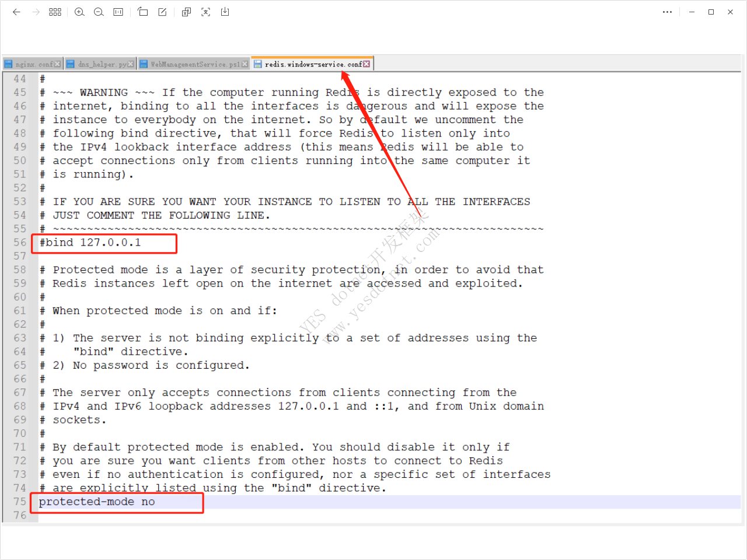The height and width of the screenshot is (560, 747).
Task: Go back with the left arrow icon
Action: (16, 12)
